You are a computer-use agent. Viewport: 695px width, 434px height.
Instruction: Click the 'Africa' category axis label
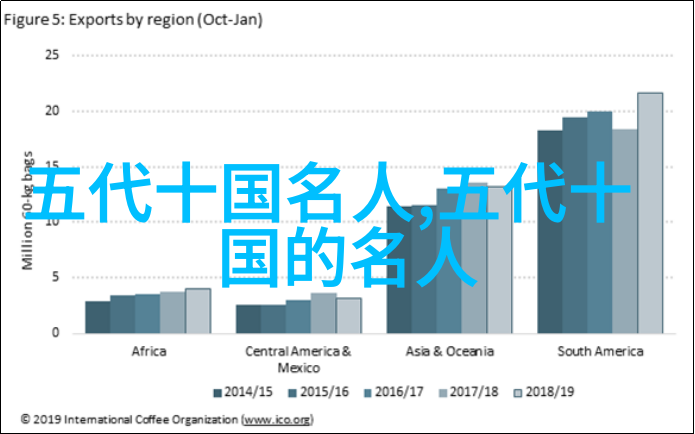click(149, 352)
